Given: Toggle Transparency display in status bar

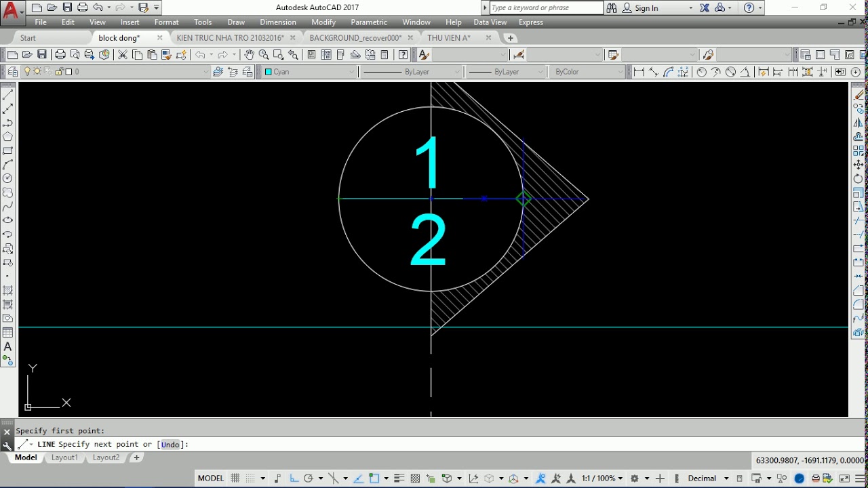Looking at the screenshot, I should click(x=415, y=479).
